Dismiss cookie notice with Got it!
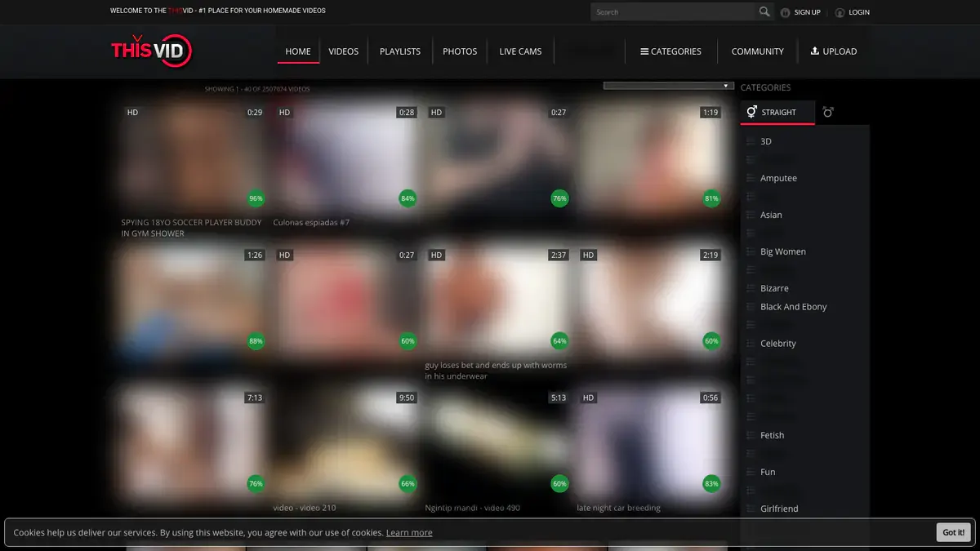This screenshot has height=551, width=980. tap(953, 532)
